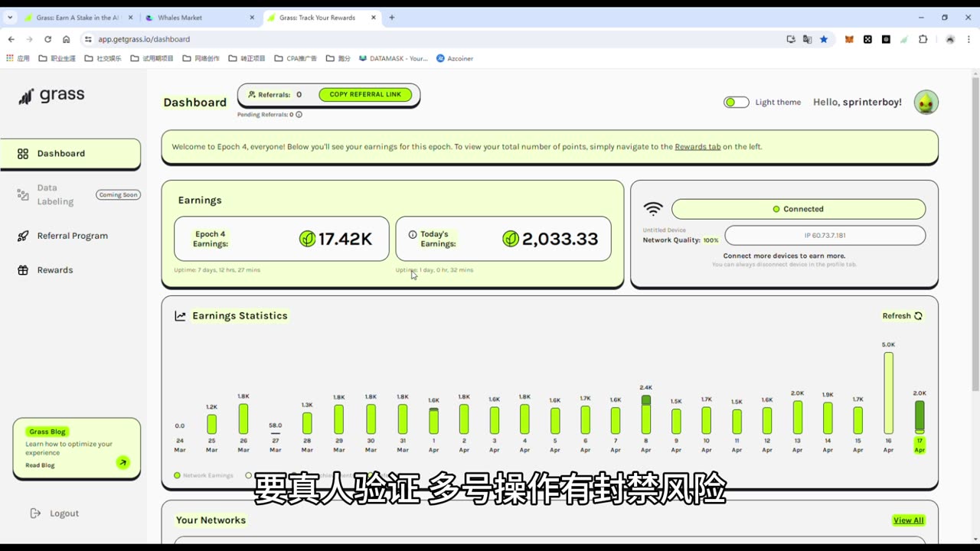Open the MetaMask fox extension
Image resolution: width=980 pixels, height=551 pixels.
tap(849, 39)
